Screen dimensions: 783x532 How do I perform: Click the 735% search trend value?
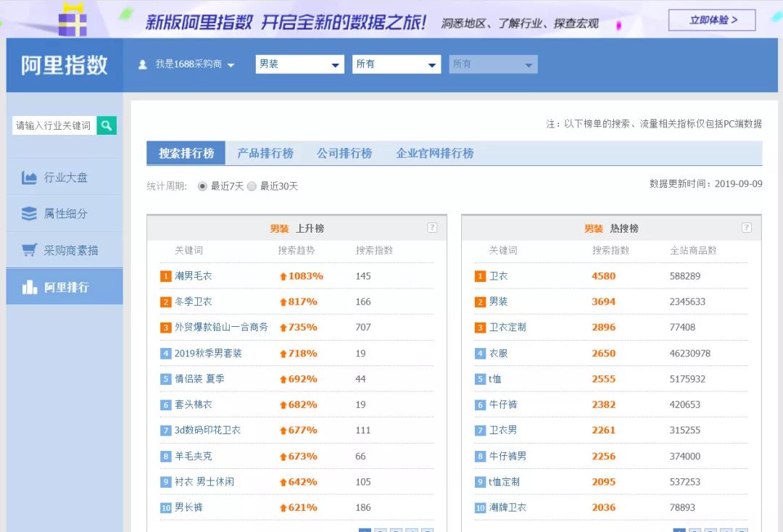coord(302,328)
